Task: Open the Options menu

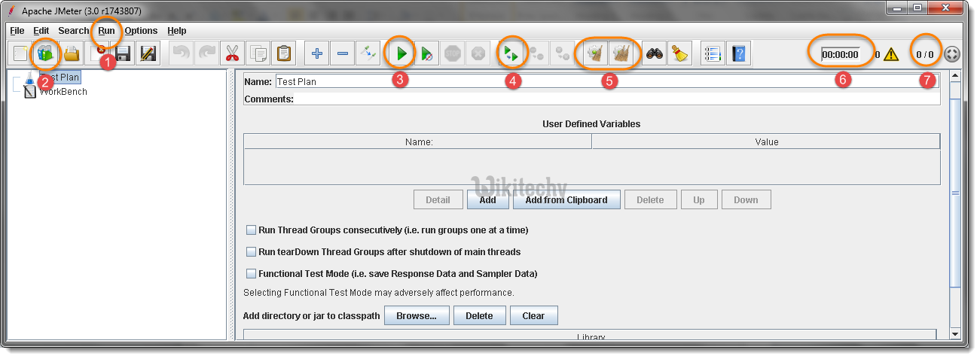Action: click(141, 31)
